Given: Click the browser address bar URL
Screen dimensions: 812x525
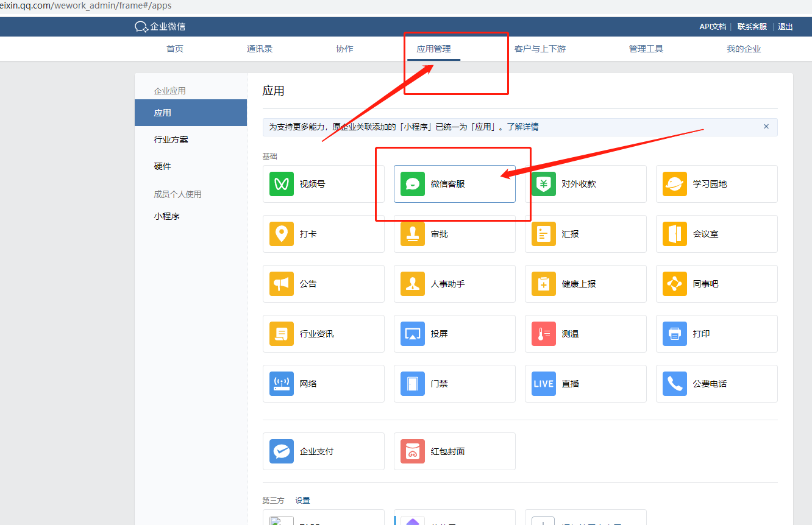Looking at the screenshot, I should click(86, 5).
